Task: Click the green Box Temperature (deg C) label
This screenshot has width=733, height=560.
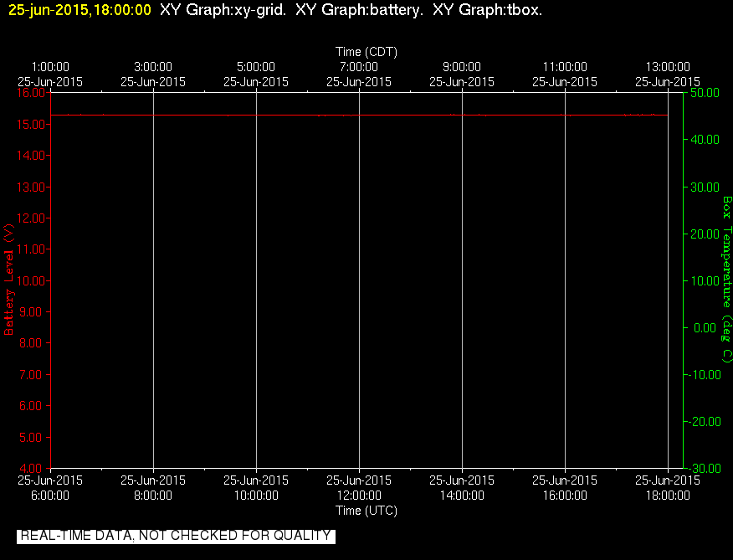Action: tap(727, 280)
